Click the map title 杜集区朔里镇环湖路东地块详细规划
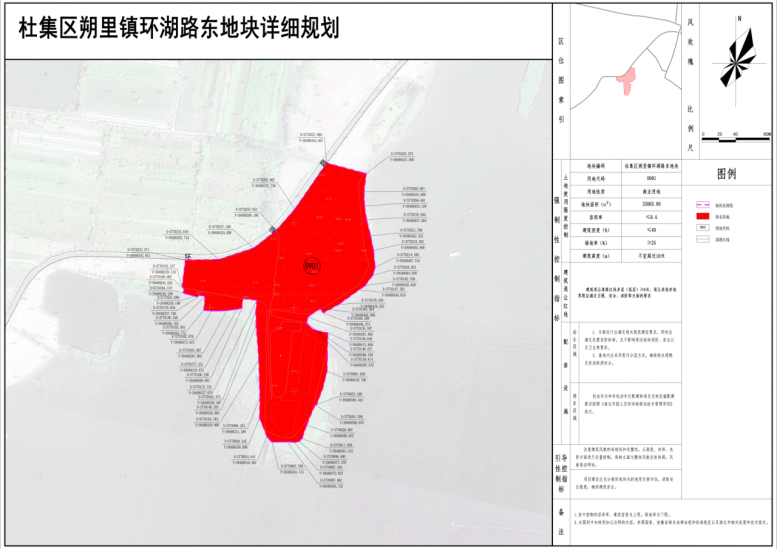The height and width of the screenshot is (549, 778). (180, 28)
